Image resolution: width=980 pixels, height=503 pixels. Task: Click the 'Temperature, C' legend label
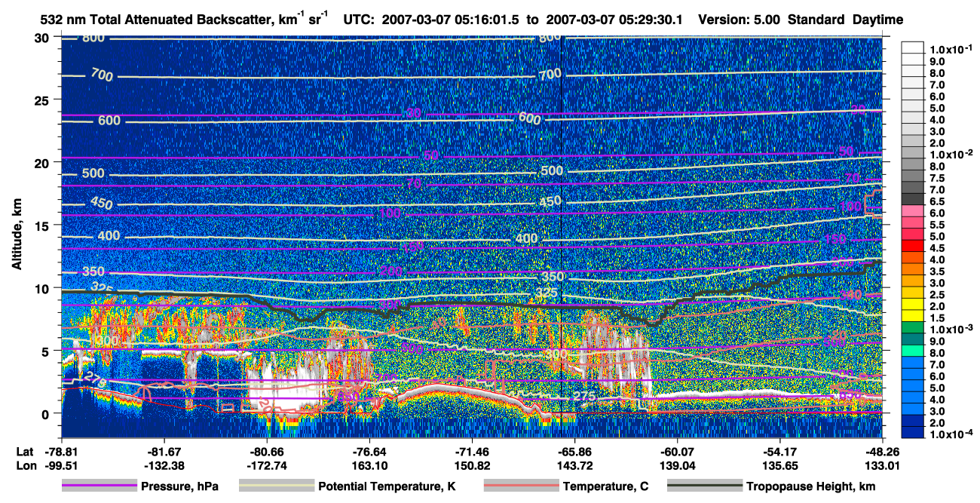click(606, 486)
